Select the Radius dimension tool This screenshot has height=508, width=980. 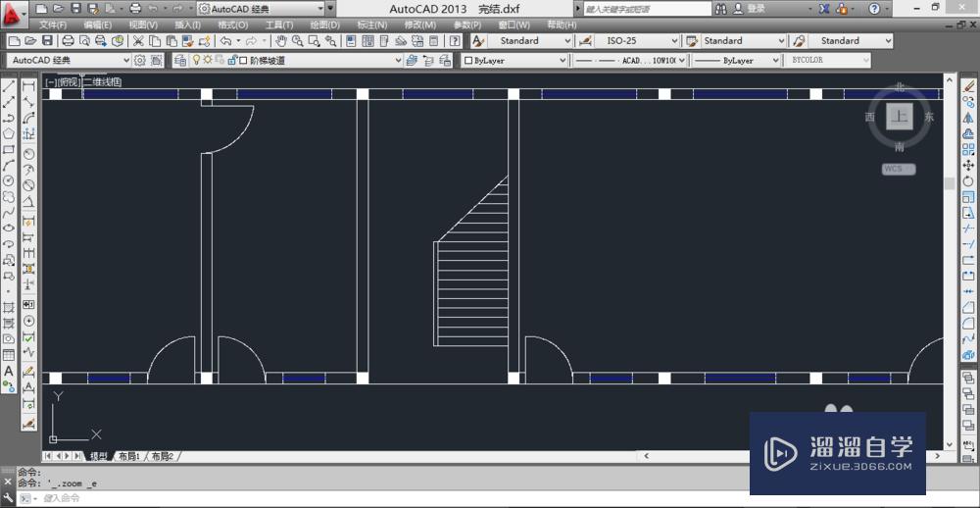[28, 153]
